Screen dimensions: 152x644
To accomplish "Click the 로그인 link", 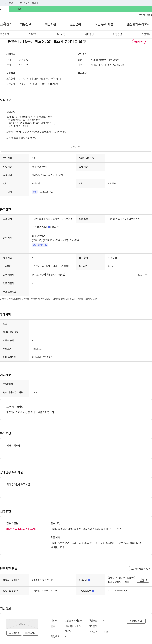I will [x=142, y=15].
